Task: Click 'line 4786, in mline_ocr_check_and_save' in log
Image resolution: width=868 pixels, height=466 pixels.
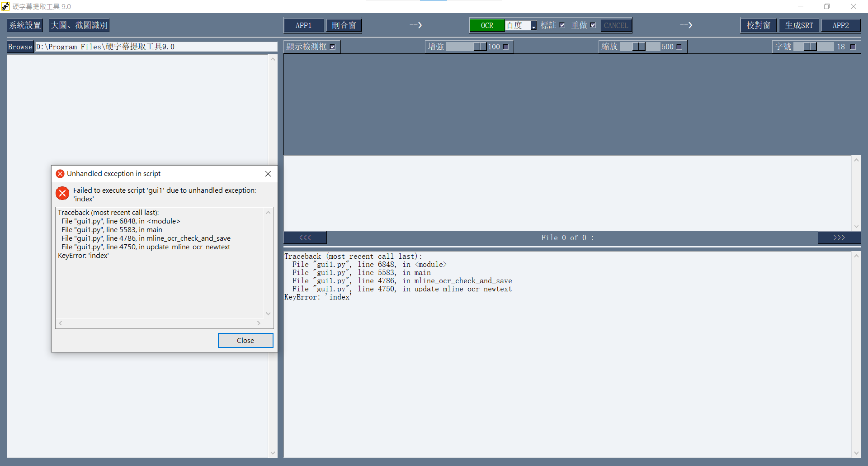Action: (435, 281)
